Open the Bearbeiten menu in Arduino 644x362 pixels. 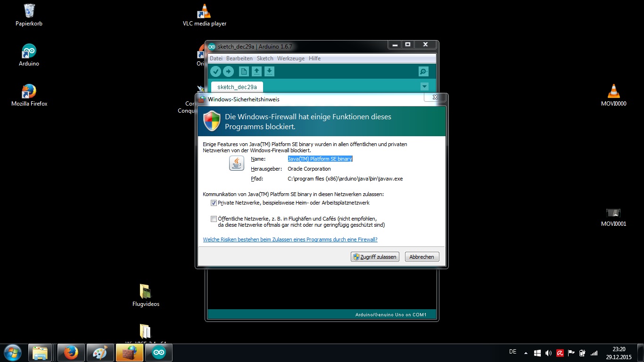click(239, 58)
